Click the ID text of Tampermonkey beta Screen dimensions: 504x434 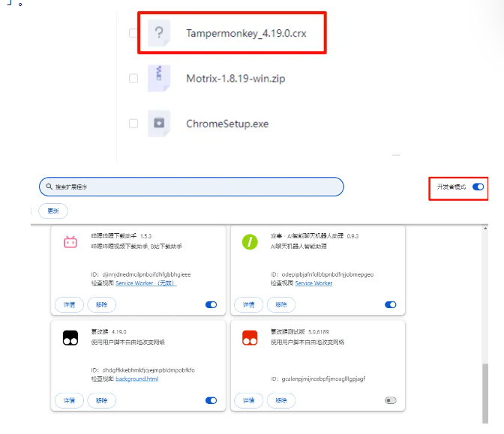(x=318, y=379)
